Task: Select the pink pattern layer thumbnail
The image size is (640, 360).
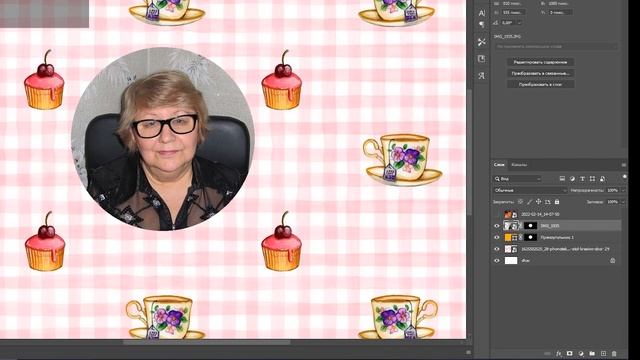Action: pos(511,249)
